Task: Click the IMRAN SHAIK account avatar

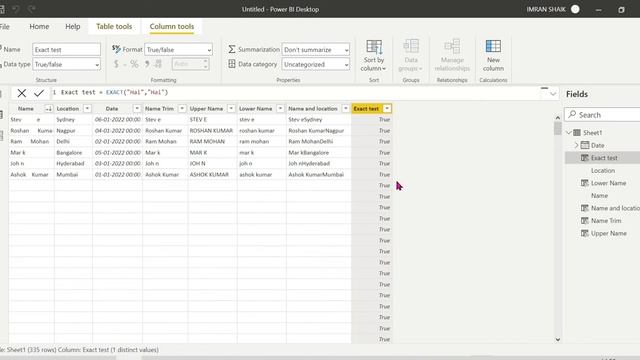Action: point(575,9)
